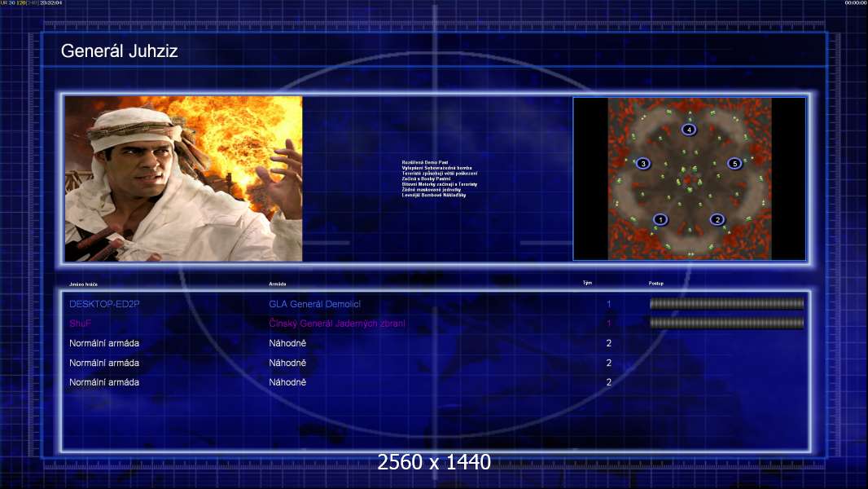Click start position 2 on the minimap
Image resolution: width=868 pixels, height=489 pixels.
tap(717, 219)
